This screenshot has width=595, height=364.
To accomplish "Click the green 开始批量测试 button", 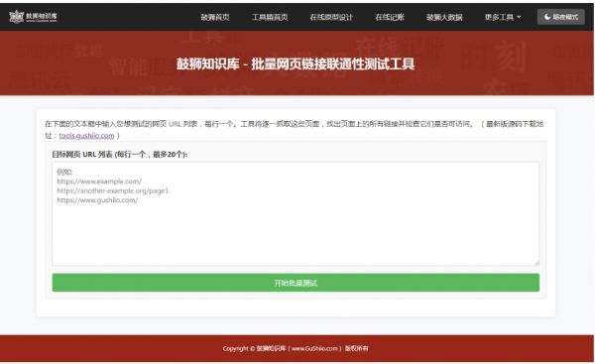I will pos(296,283).
